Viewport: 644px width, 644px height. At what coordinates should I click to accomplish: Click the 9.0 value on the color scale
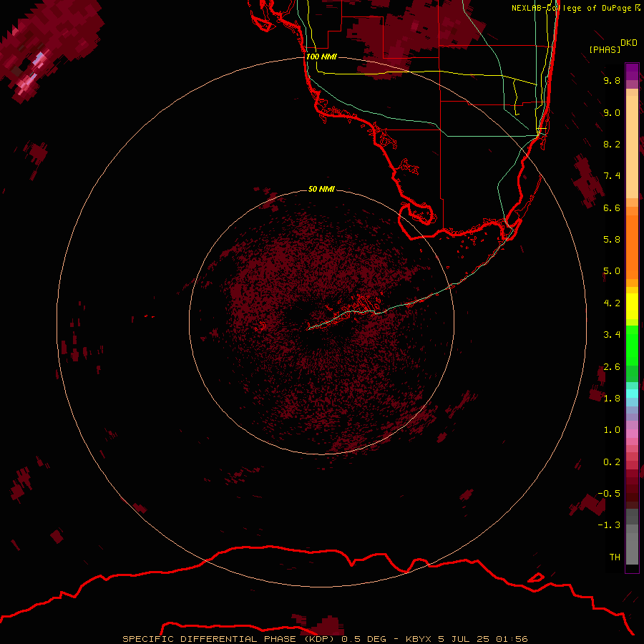coord(612,113)
